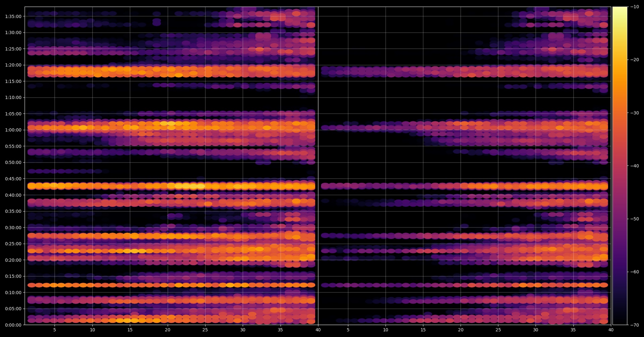Click x-axis label 5 of right plot
Viewport: 644px width, 337px height.
tap(348, 330)
